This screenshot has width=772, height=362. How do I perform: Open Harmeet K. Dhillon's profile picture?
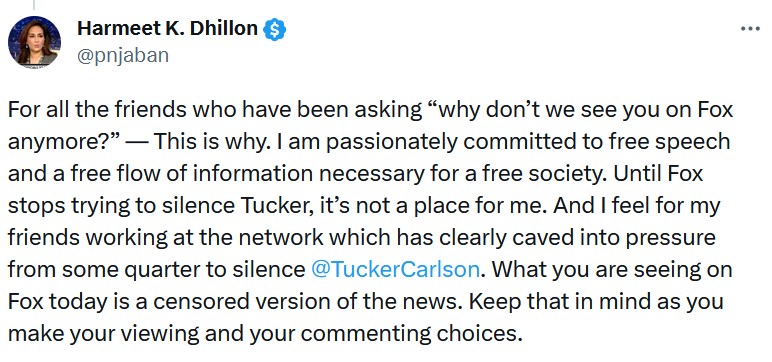(34, 42)
